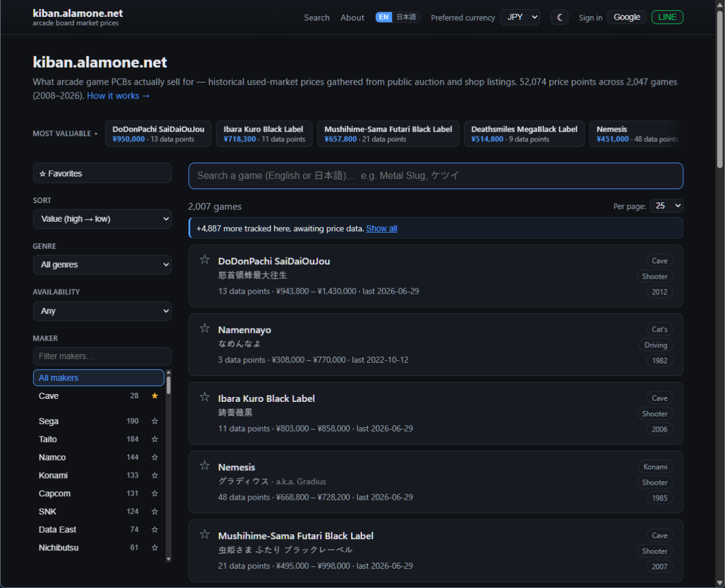Select the Namco maker row
725x588 pixels.
point(88,457)
